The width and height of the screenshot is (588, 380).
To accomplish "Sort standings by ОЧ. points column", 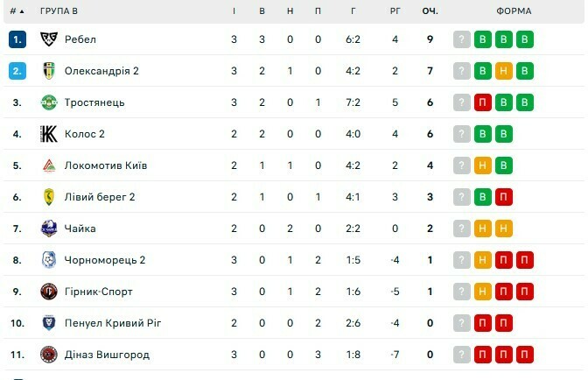I will [x=430, y=11].
